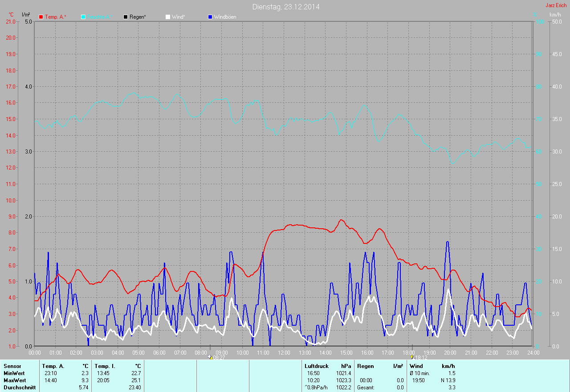The height and width of the screenshot is (392, 570).
Task: Click the chart title 'Dienstag, 23.12.2014'
Action: 286,7
